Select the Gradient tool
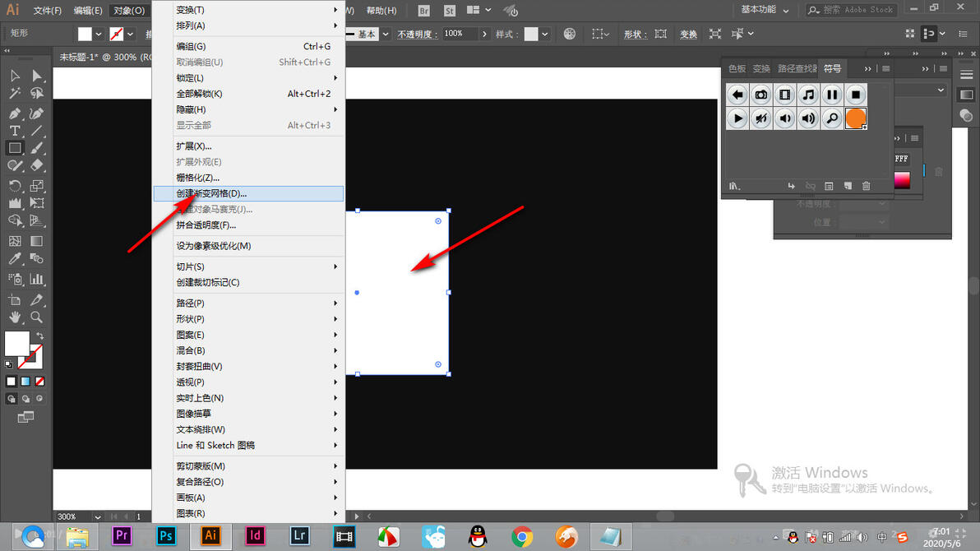 37,241
